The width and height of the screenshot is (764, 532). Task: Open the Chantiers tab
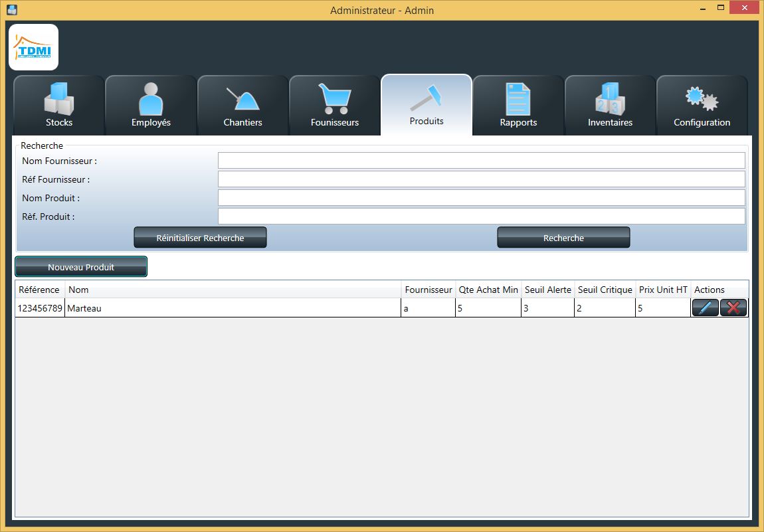click(x=242, y=106)
